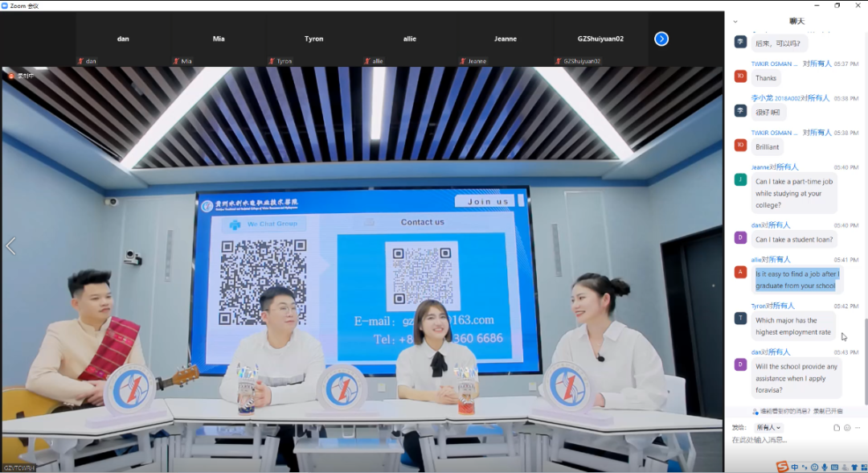Open IME emoticon face icon
The width and height of the screenshot is (868, 473).
coord(814,467)
